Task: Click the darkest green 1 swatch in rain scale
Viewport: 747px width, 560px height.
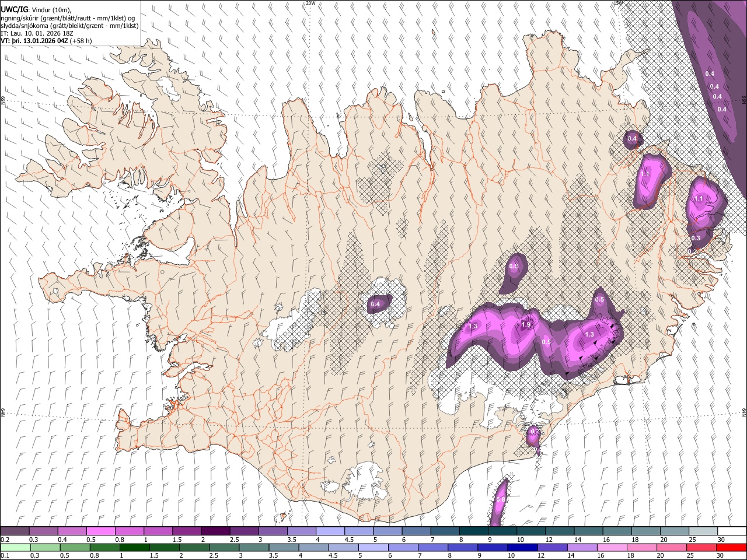Action: [x=135, y=547]
